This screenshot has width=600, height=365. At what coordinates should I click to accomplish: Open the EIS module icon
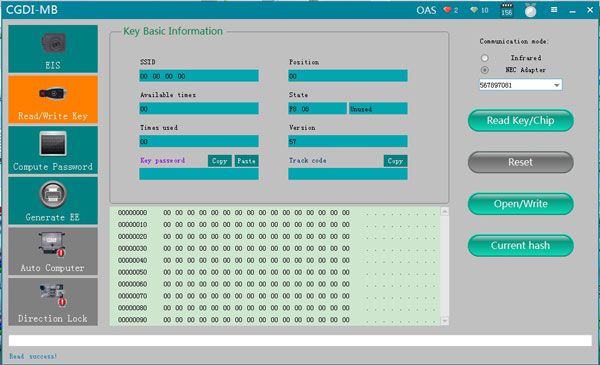53,43
